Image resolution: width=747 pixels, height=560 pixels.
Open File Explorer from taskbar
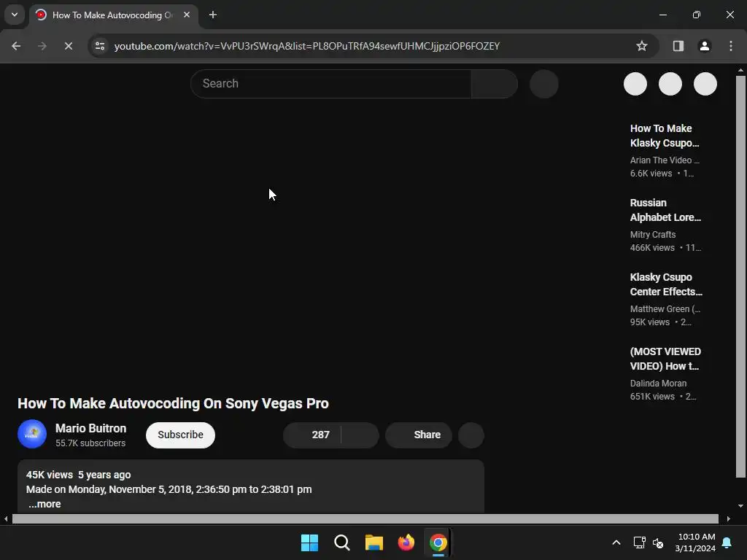(x=374, y=542)
